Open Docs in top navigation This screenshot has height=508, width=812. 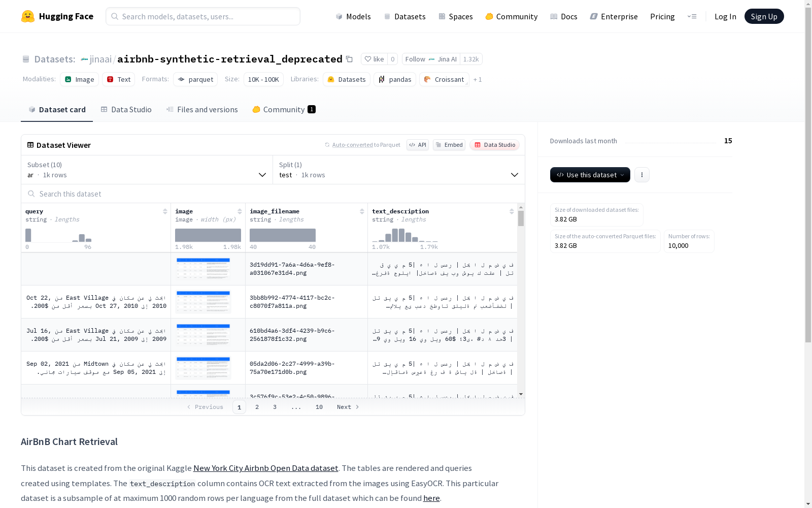[564, 16]
